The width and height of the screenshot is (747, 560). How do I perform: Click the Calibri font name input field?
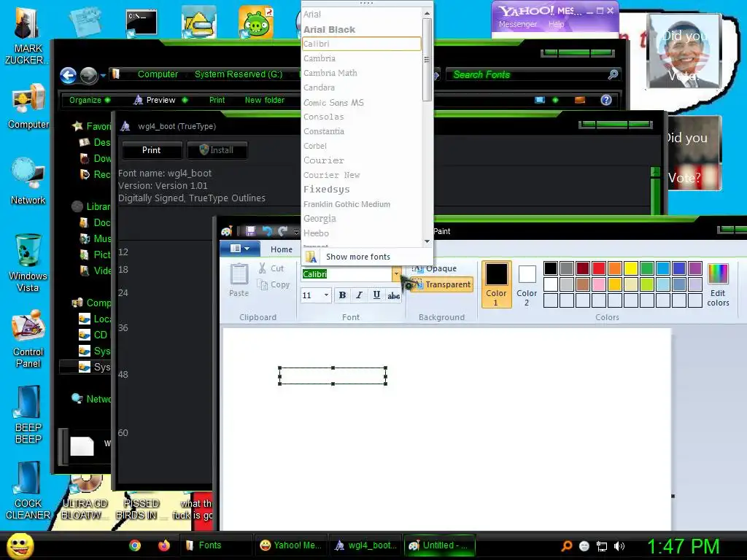pyautogui.click(x=347, y=274)
